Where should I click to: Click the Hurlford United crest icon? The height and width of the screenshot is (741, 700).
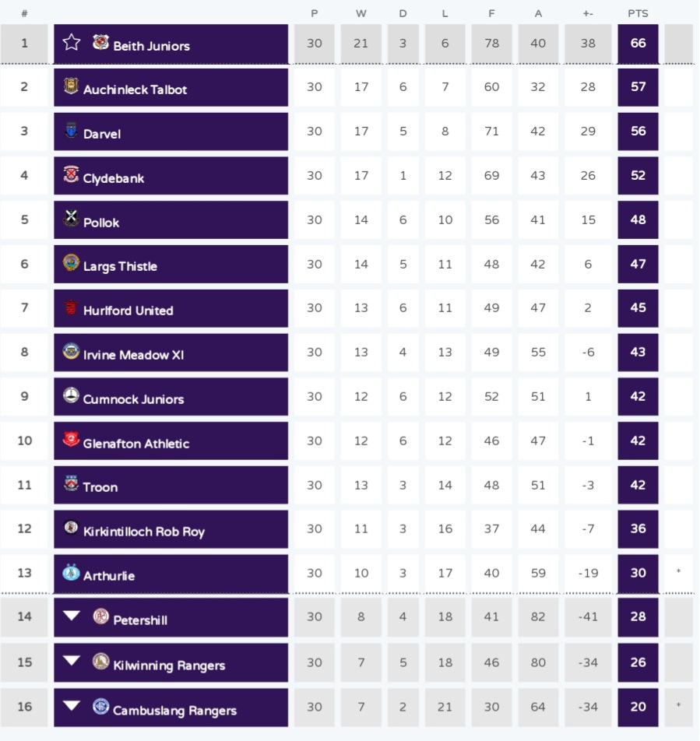pos(71,307)
